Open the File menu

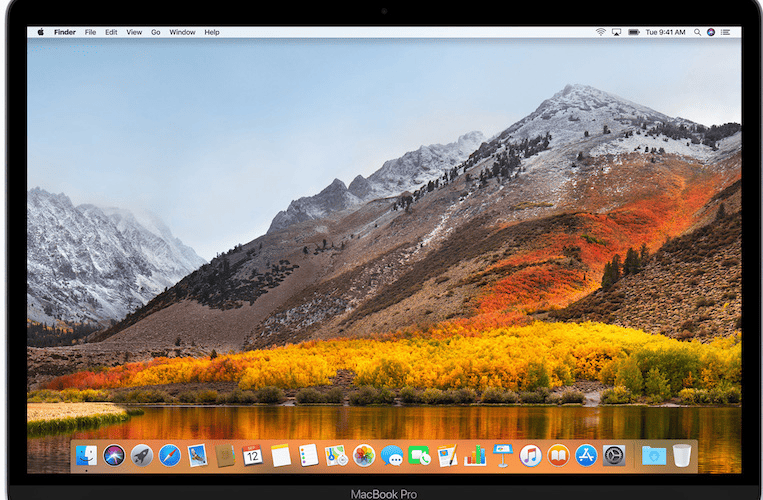pyautogui.click(x=90, y=32)
